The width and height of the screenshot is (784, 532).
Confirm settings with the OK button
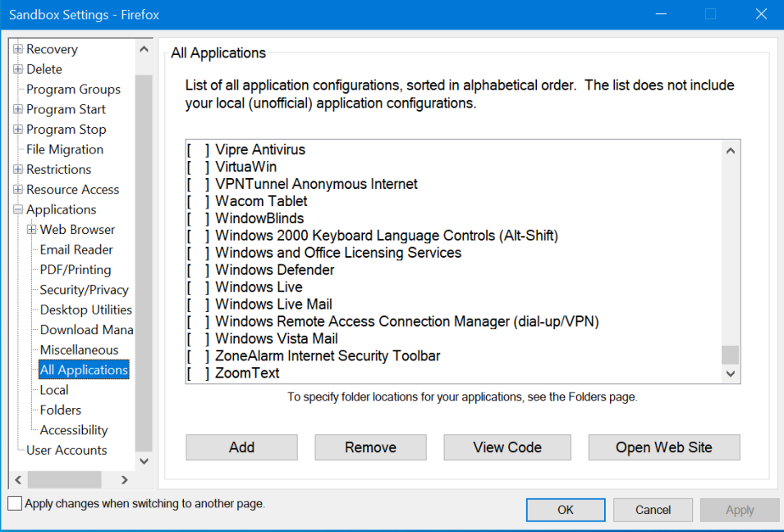(566, 510)
